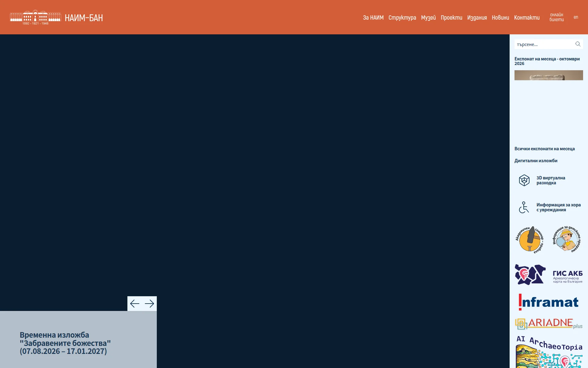
Task: Open the Издания menu
Action: pyautogui.click(x=477, y=17)
